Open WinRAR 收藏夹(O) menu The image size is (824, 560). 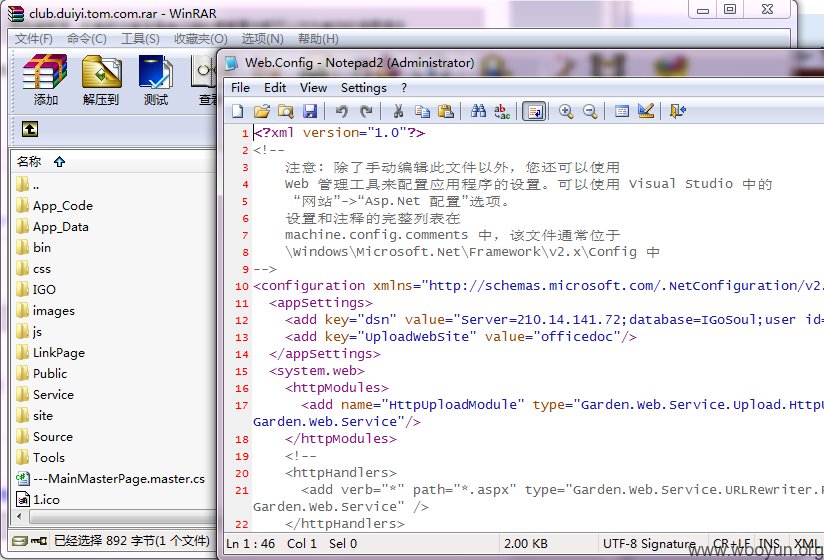click(x=201, y=39)
